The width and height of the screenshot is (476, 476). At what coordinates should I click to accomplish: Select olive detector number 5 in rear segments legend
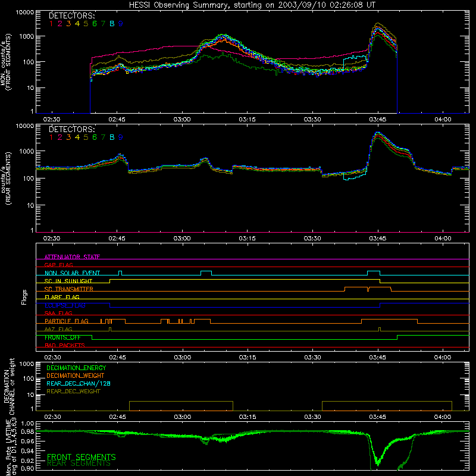click(86, 137)
